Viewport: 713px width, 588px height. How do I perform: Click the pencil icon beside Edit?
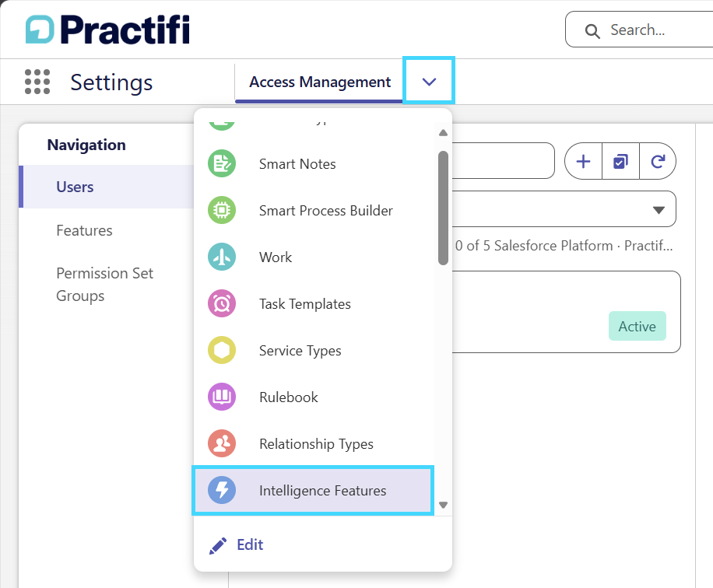tap(218, 545)
